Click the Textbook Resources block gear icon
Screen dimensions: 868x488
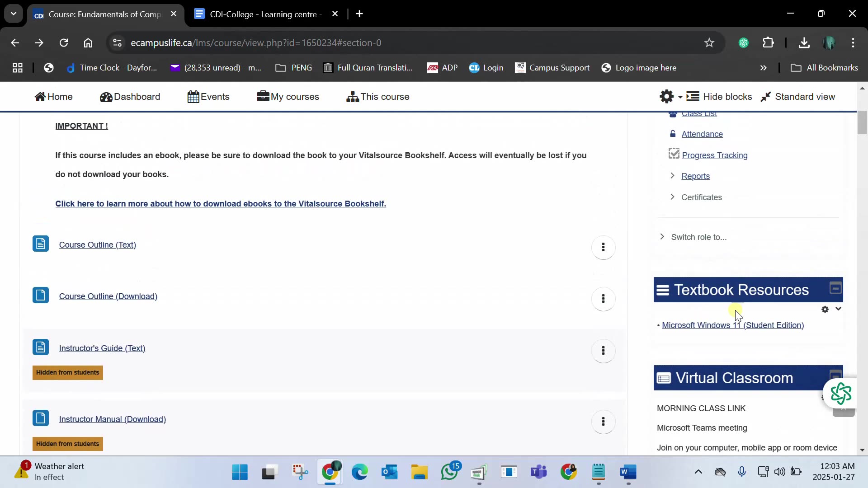[825, 310]
